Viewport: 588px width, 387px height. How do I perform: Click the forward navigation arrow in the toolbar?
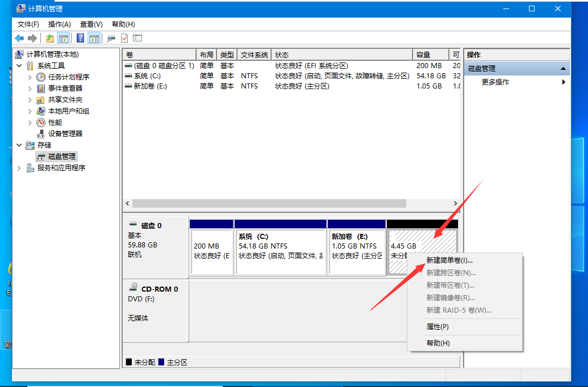coord(32,37)
